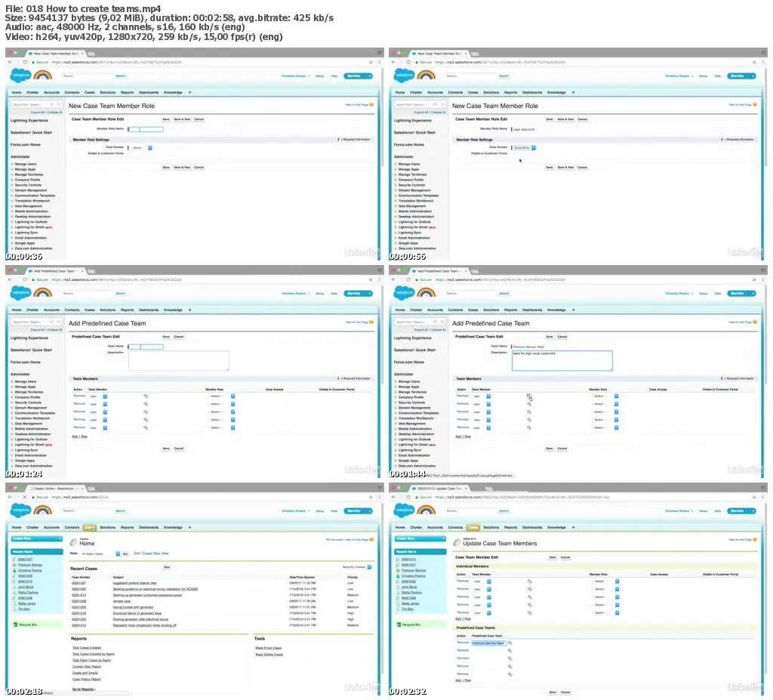Check the Visible in Customer Portal checkbox

[513, 153]
